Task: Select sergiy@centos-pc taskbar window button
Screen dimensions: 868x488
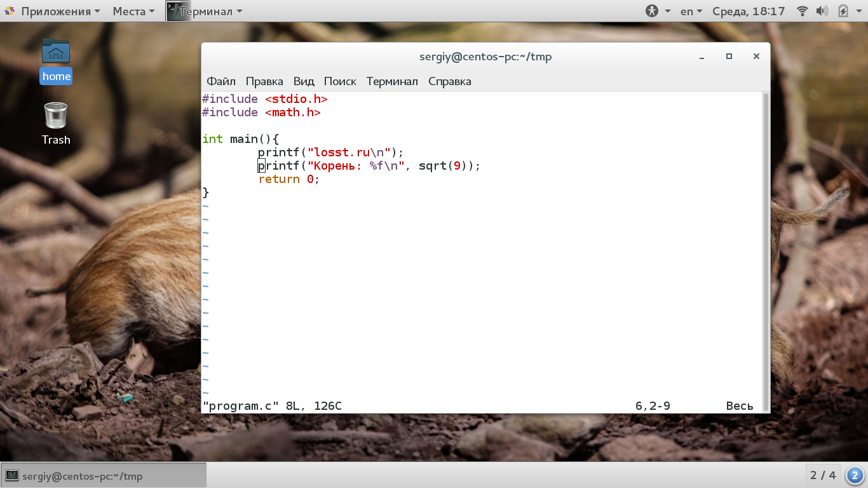Action: [104, 476]
